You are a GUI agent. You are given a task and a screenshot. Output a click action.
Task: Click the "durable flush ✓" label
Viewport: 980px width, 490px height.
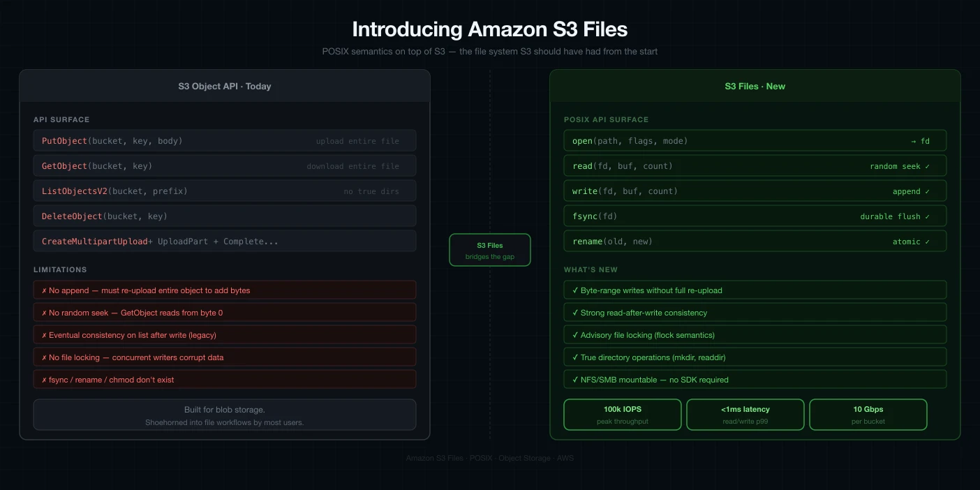pyautogui.click(x=895, y=216)
